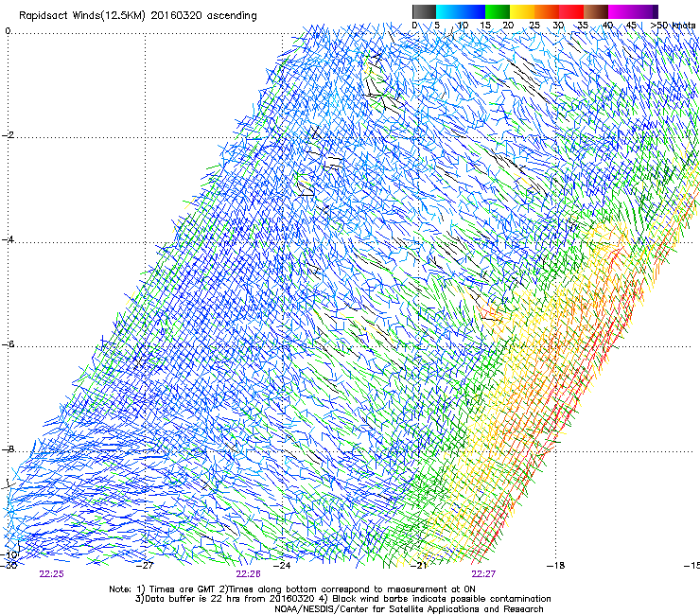700x615 pixels.
Task: Click the "5" label under the color bar
Action: pos(437,26)
